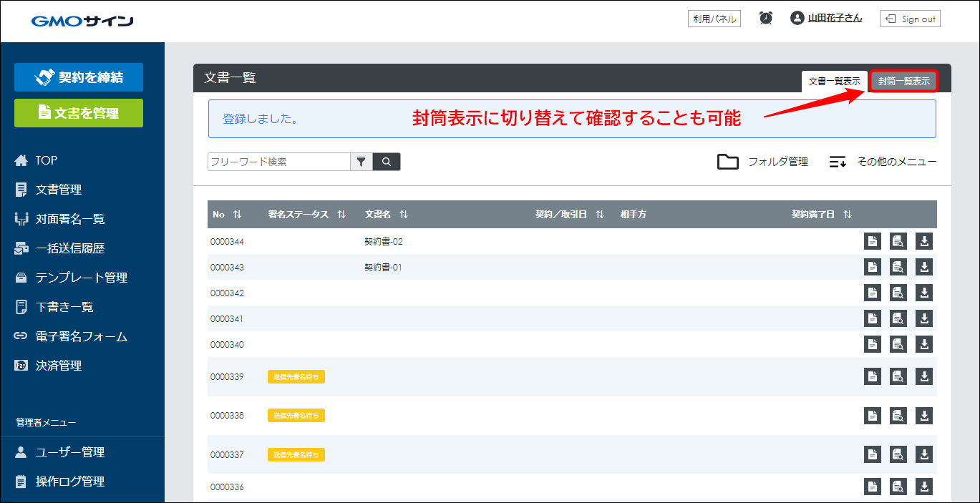The image size is (980, 503).
Task: Go to User Management in admin menu
Action: [70, 452]
